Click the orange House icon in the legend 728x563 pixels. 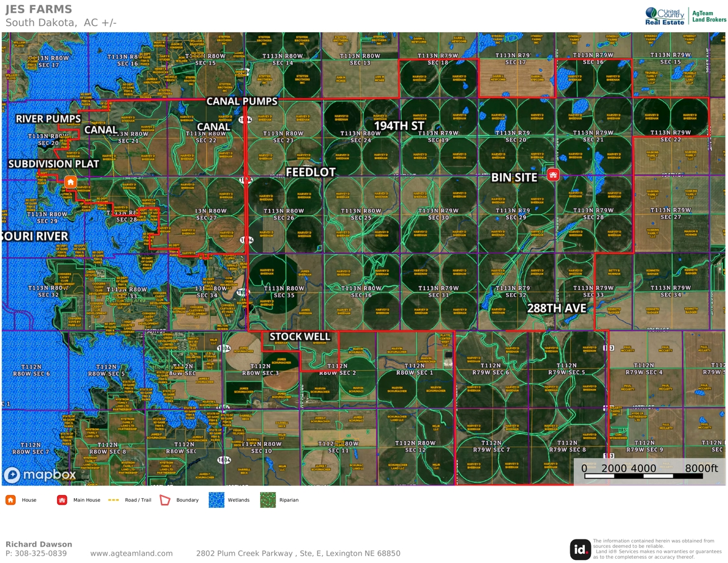10,500
